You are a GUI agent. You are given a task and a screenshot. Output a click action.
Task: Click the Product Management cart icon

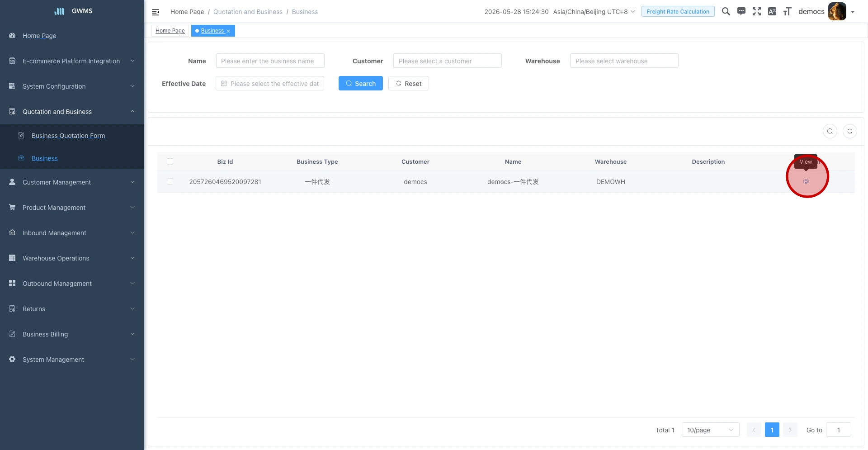pyautogui.click(x=12, y=207)
